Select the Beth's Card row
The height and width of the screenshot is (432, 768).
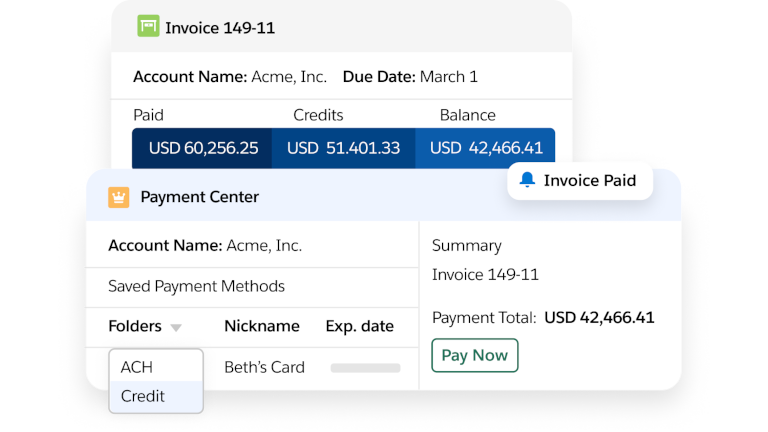coord(264,367)
